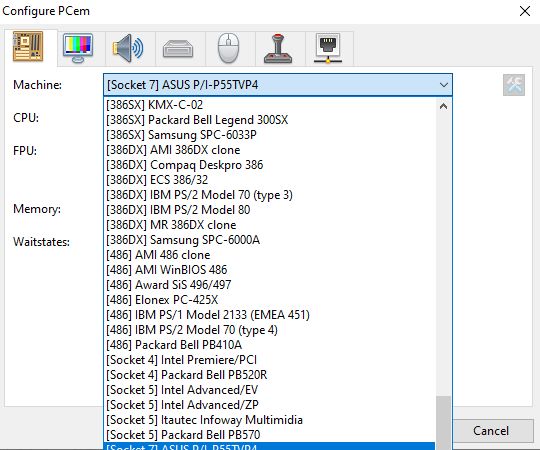This screenshot has height=450, width=540.
Task: Select [386DX] IBM PS/2 Model 80
Action: pos(270,210)
